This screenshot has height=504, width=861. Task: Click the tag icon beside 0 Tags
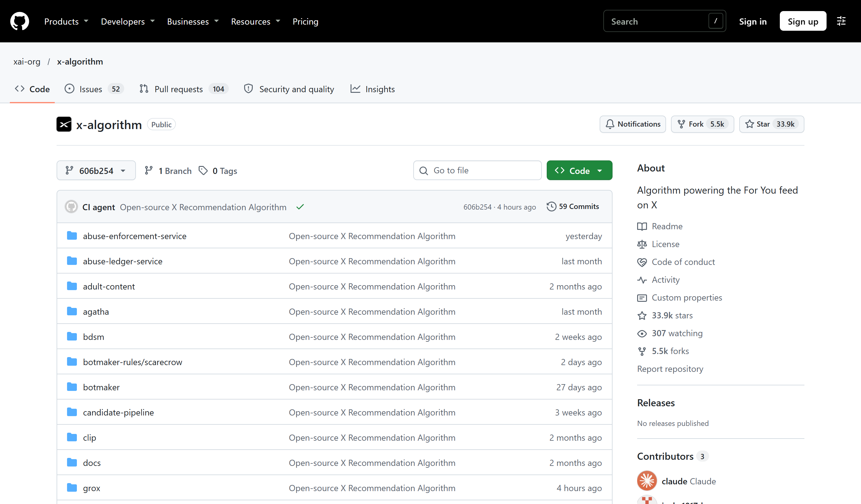pos(203,170)
